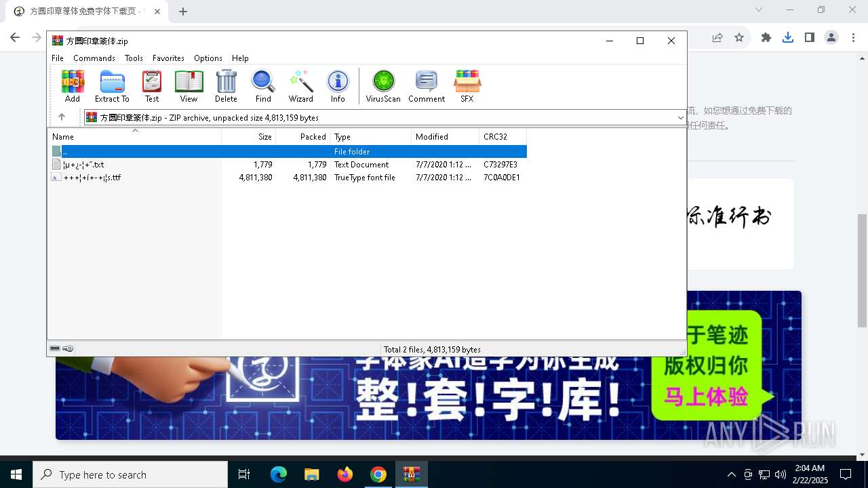Image resolution: width=868 pixels, height=488 pixels.
Task: Show hidden system tray icons
Action: coord(731,474)
